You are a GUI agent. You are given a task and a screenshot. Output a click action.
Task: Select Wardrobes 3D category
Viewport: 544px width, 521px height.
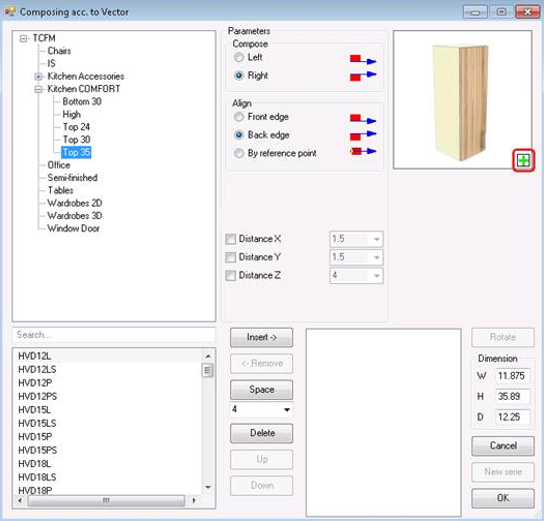(x=75, y=216)
